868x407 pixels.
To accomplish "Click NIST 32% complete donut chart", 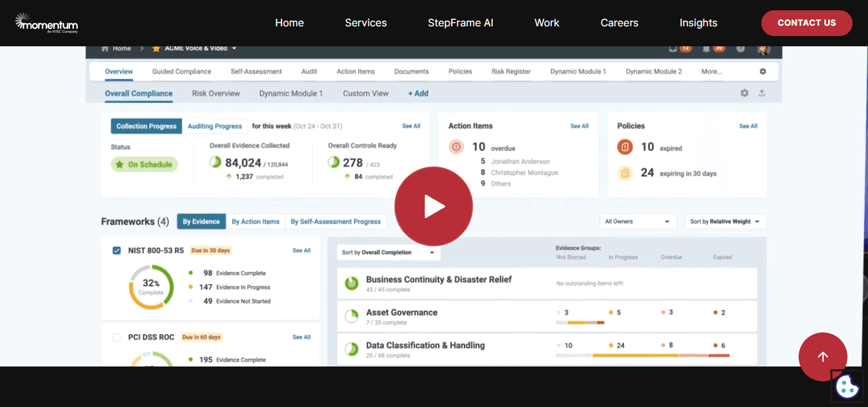I will point(151,287).
